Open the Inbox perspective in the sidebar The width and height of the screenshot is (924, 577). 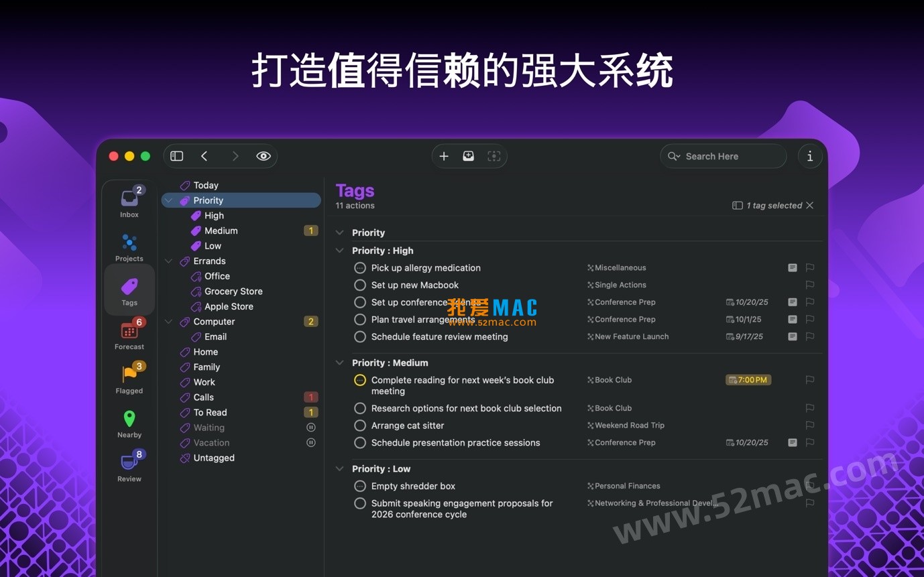[x=129, y=201]
